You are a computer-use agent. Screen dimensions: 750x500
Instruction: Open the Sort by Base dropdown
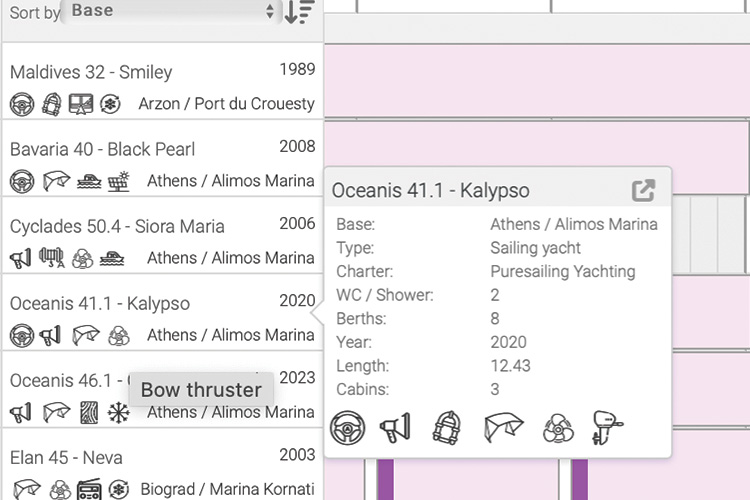[x=170, y=12]
